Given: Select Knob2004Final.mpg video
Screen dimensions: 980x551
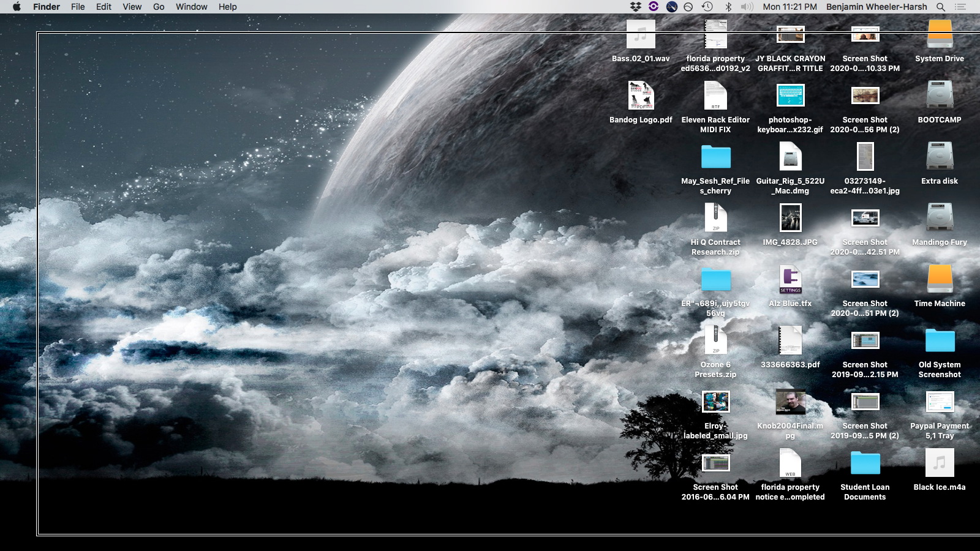Looking at the screenshot, I should pos(790,402).
